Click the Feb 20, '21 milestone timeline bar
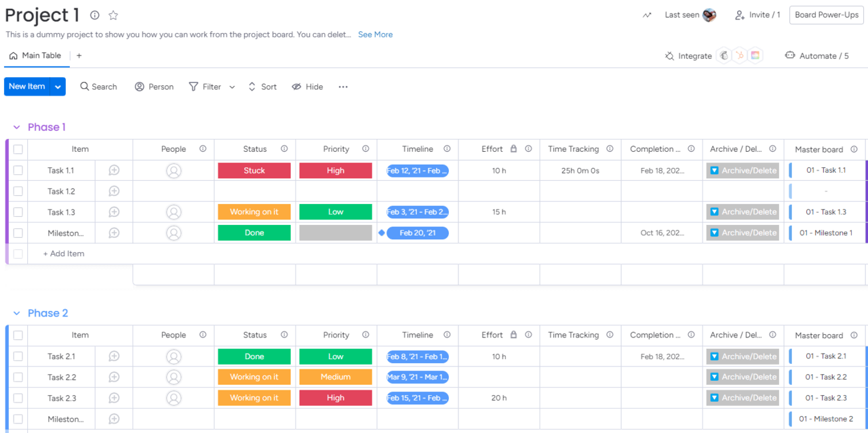 click(x=418, y=232)
